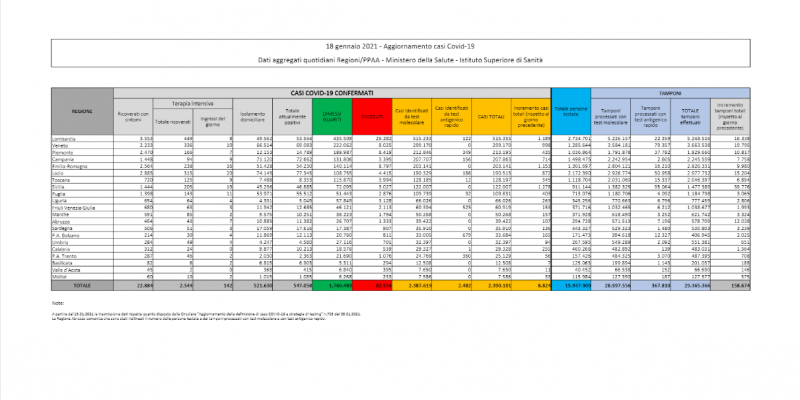The width and height of the screenshot is (800, 400).
Task: Click the blue Totale persone testate header
Action: (571, 113)
